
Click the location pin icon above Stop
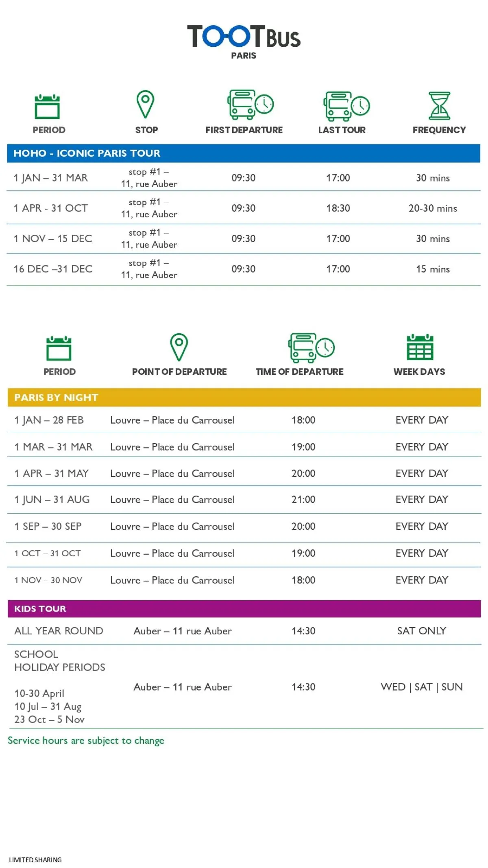tap(145, 104)
